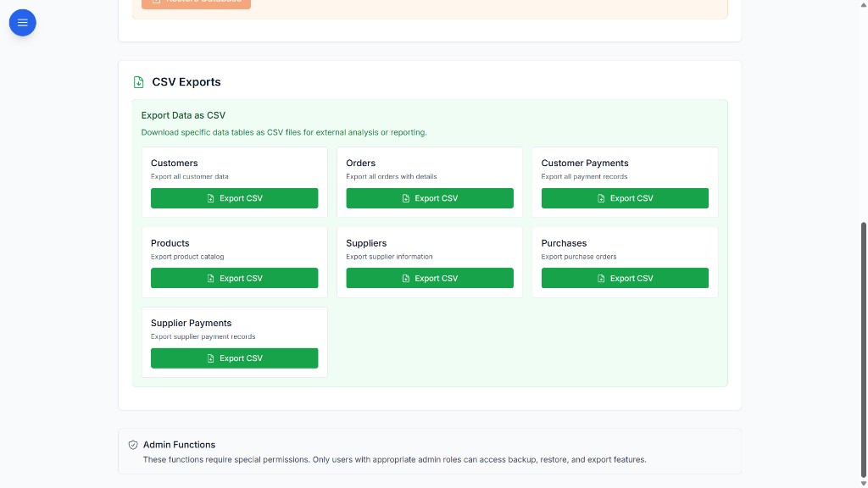The width and height of the screenshot is (868, 488).
Task: Click the Orders card title
Action: point(360,163)
